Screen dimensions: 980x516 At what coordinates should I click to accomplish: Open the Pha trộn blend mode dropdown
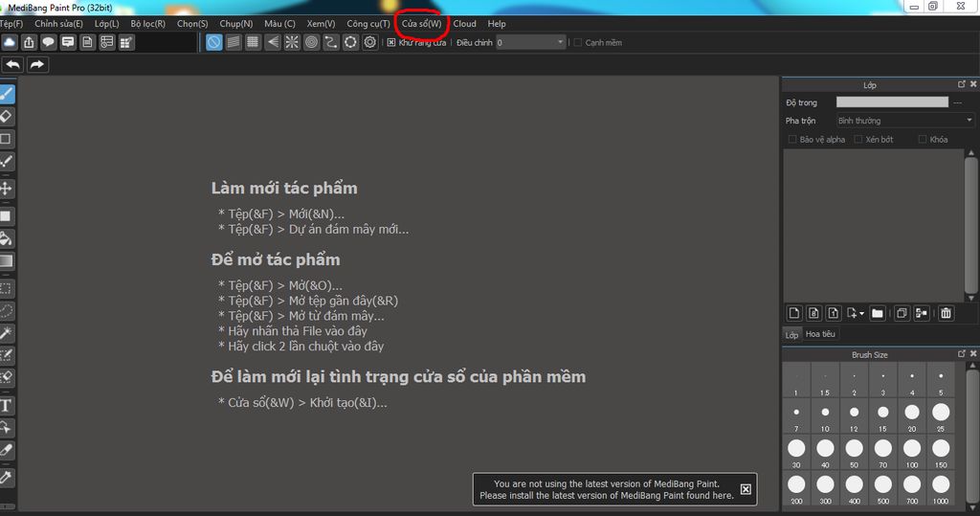tap(905, 121)
